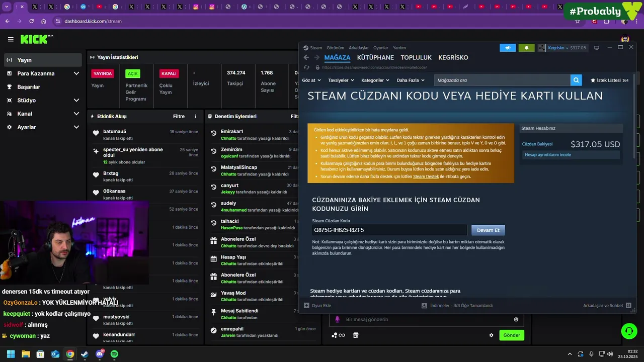Click the purple microphone icon in chat
644x362 pixels.
click(x=337, y=319)
